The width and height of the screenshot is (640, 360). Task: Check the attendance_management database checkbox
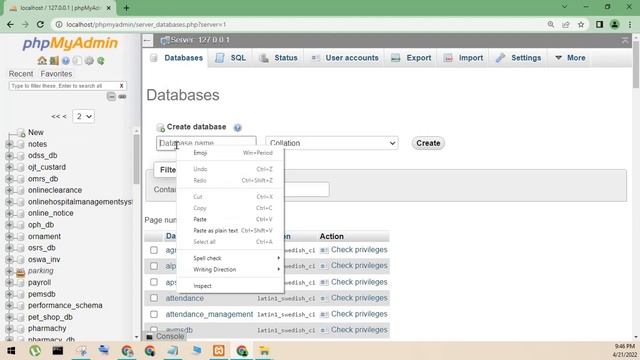(x=154, y=314)
